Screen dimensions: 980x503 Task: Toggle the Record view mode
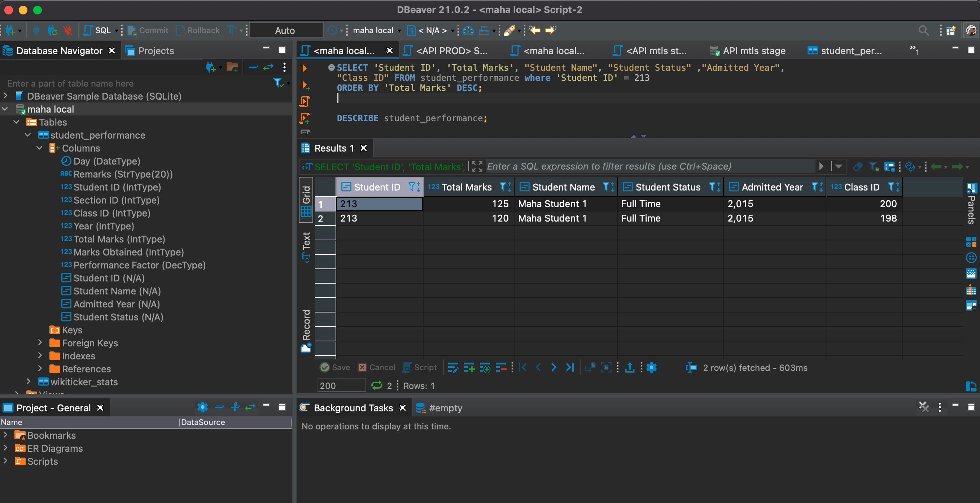[x=306, y=330]
